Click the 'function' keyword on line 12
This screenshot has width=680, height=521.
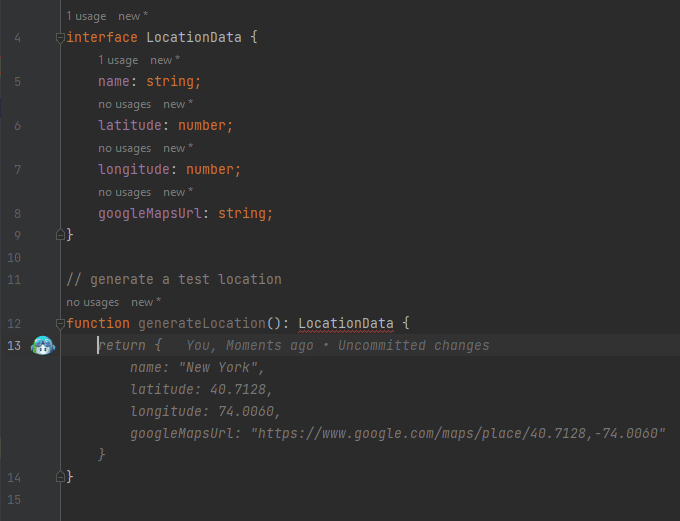click(x=98, y=324)
